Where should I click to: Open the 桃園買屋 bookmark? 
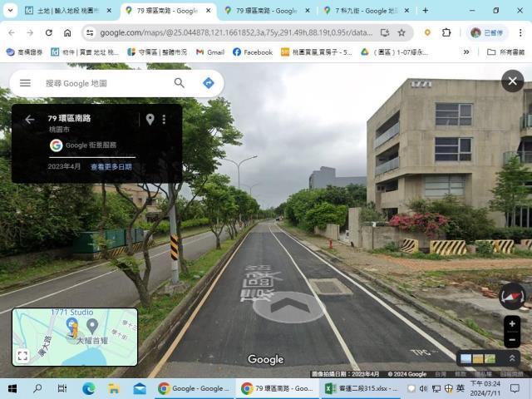(x=317, y=52)
